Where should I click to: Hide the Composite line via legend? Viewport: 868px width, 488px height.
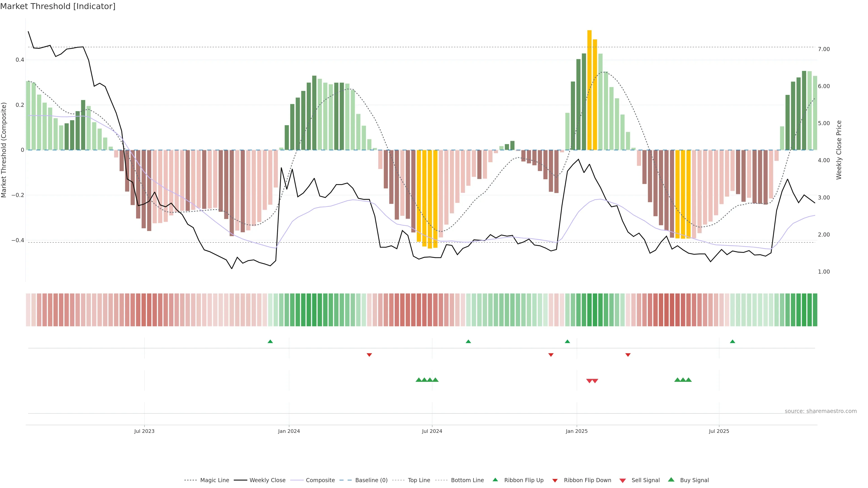pyautogui.click(x=320, y=480)
